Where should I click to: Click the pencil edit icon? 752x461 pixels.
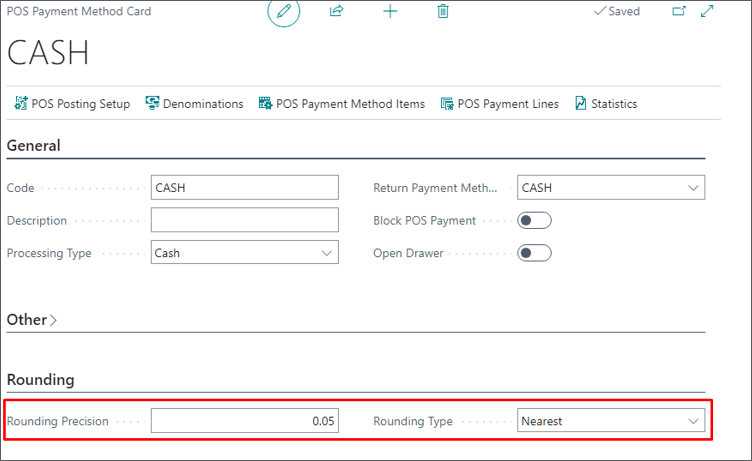[284, 11]
